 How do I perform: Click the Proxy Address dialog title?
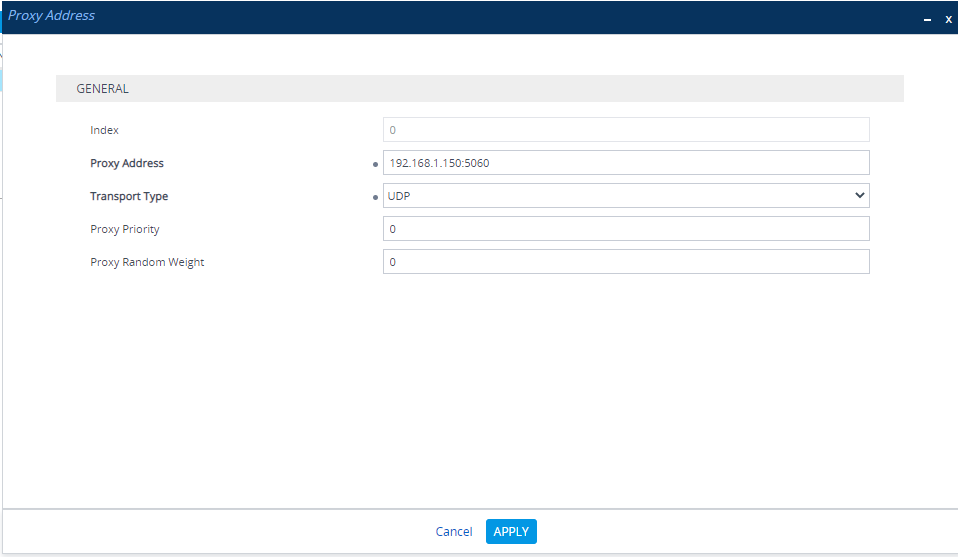[51, 15]
